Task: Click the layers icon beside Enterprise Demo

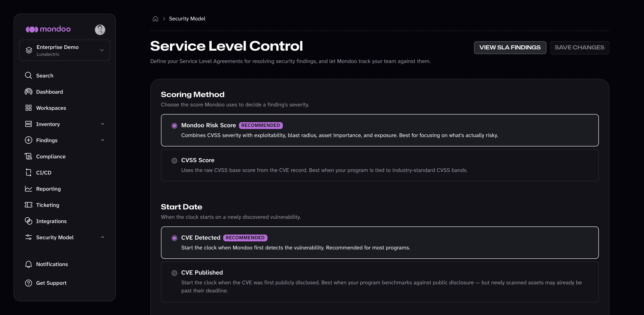Action: tap(29, 50)
